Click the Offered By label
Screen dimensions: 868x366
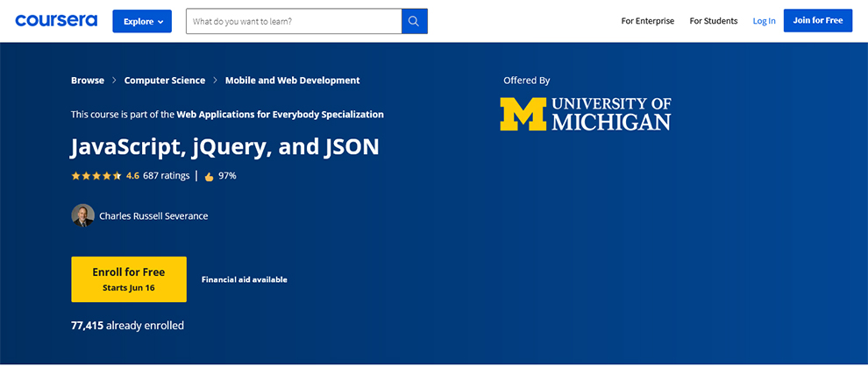[526, 81]
